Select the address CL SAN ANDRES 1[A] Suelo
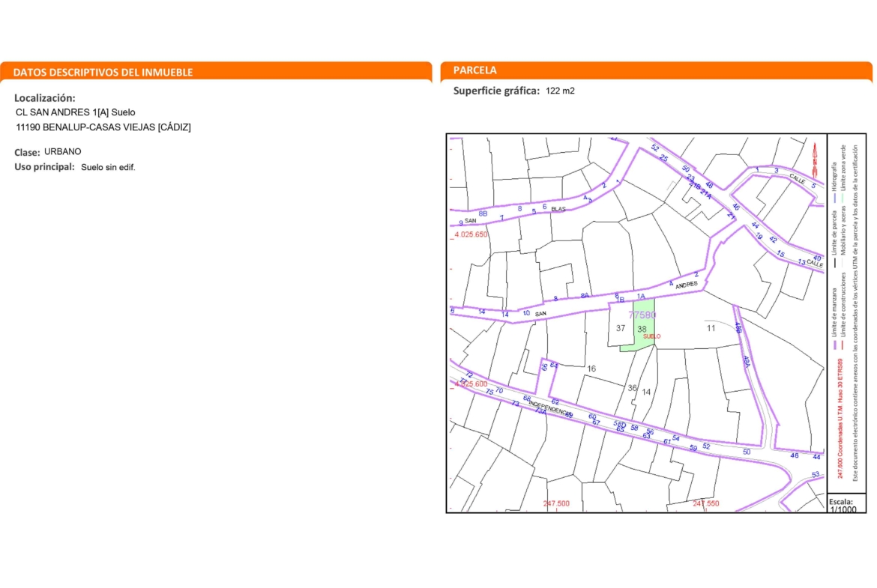 click(76, 112)
